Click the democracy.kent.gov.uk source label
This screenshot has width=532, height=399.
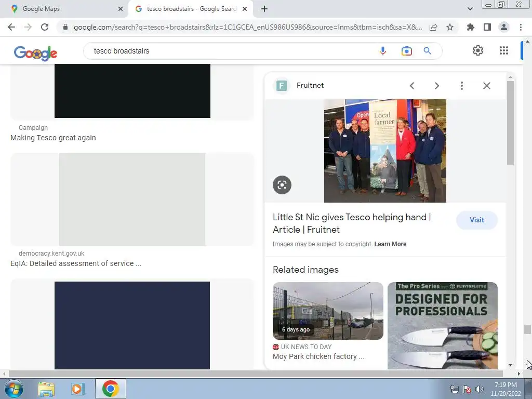tap(51, 254)
